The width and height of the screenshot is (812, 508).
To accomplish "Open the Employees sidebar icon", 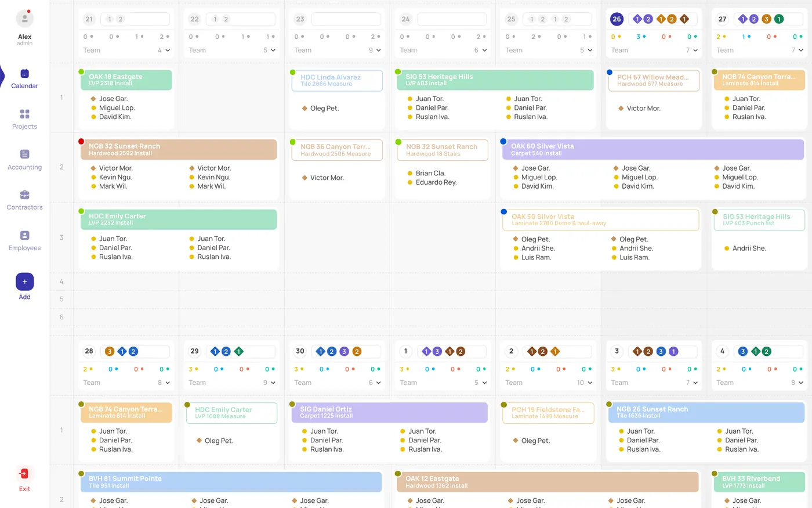I will coord(24,235).
